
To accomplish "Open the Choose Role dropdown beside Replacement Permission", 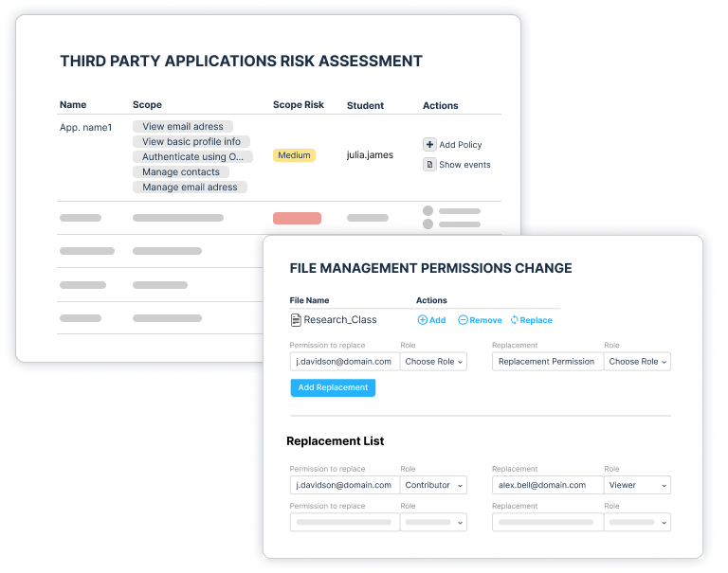I will pos(637,362).
